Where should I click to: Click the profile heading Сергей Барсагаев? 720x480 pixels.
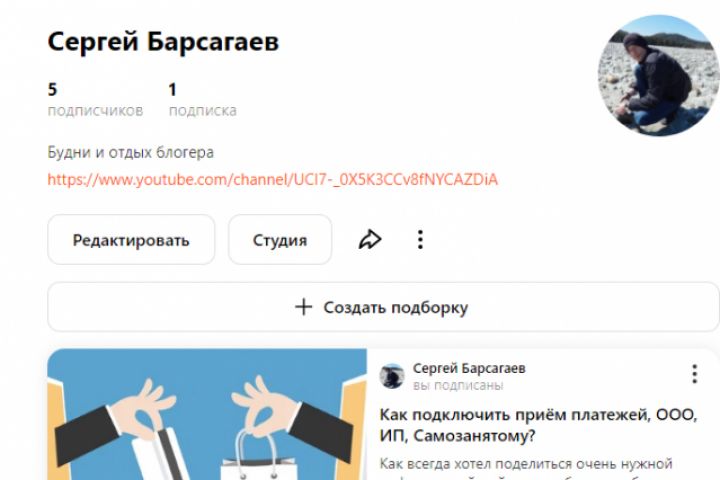pos(163,41)
